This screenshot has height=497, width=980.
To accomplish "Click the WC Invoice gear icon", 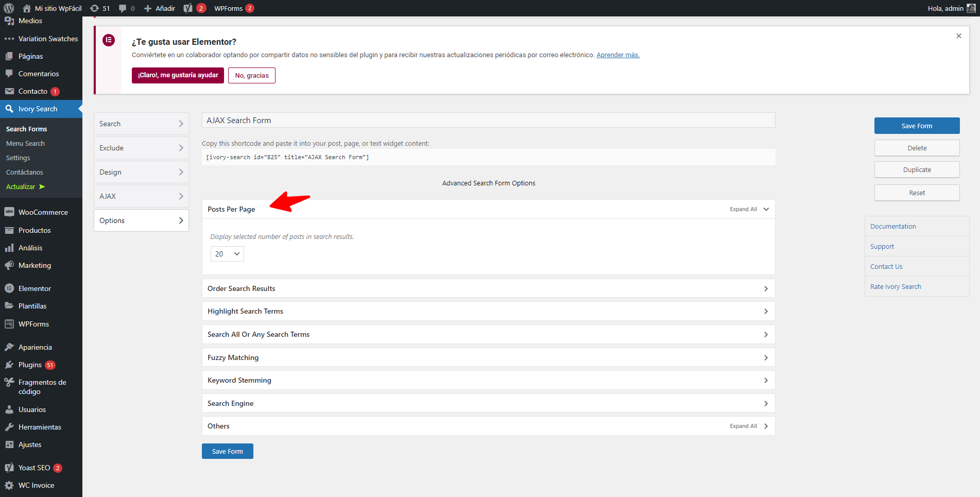I will [x=9, y=485].
